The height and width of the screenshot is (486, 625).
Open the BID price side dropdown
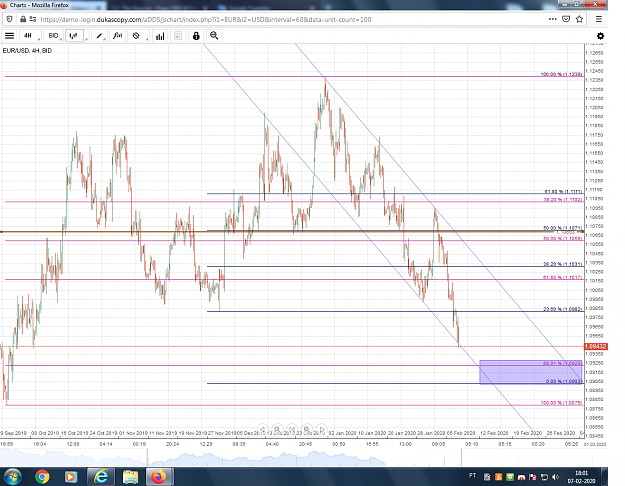[x=53, y=36]
